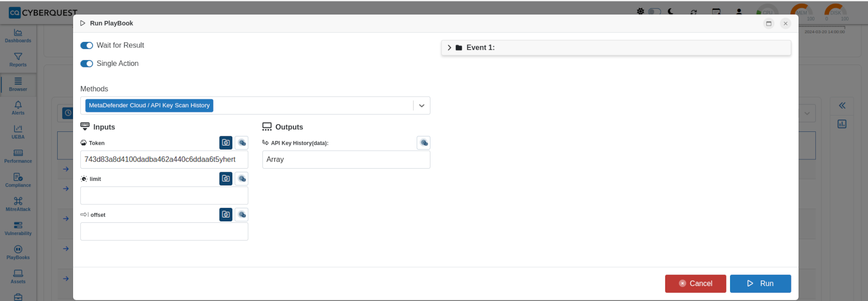Click the camera icon beside limit field
Image resolution: width=868 pixels, height=301 pixels.
[226, 178]
